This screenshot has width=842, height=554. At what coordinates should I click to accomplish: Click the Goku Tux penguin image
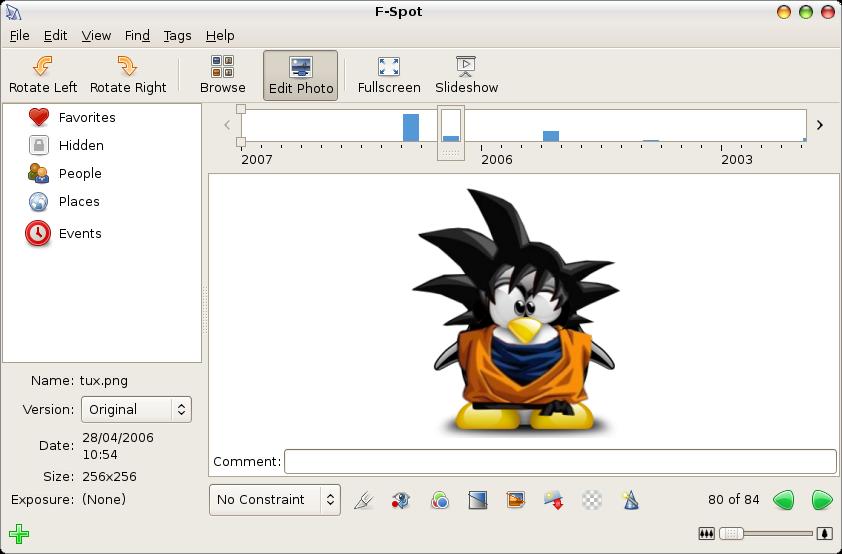tap(516, 312)
